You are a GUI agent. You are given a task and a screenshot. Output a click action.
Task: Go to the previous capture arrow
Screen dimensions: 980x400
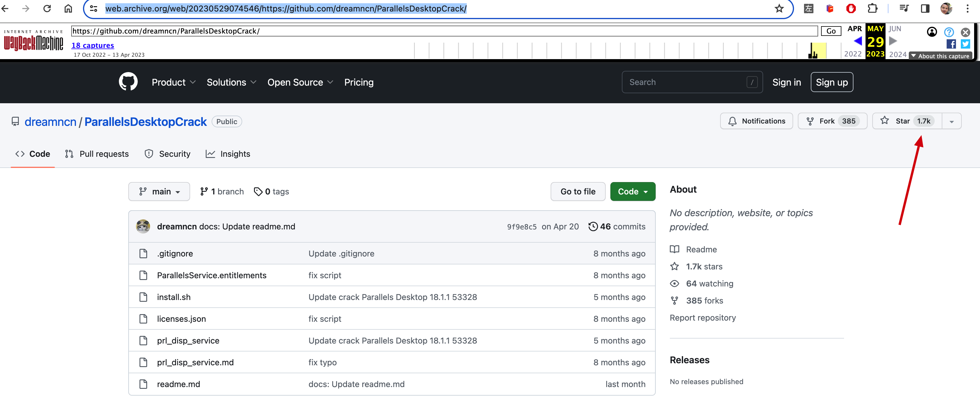coord(858,41)
